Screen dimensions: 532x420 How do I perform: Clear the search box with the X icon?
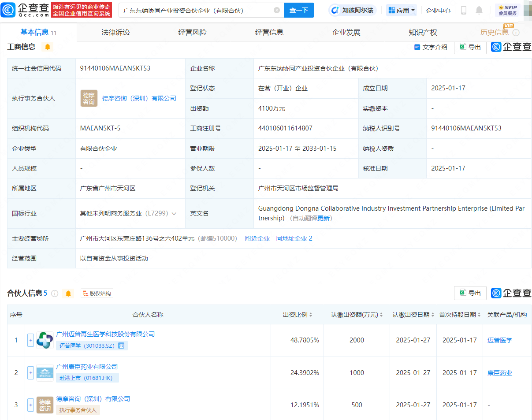[277, 10]
